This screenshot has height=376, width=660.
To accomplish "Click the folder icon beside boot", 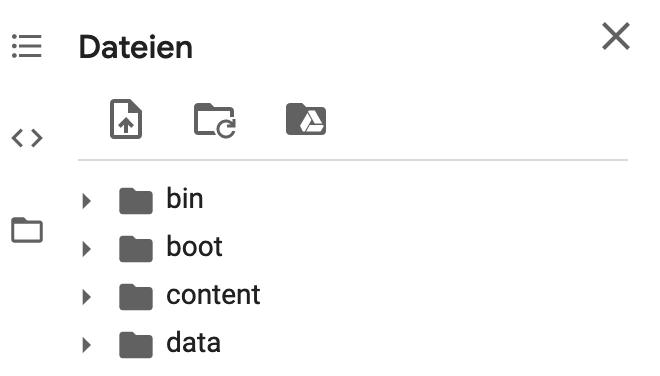I will (136, 249).
